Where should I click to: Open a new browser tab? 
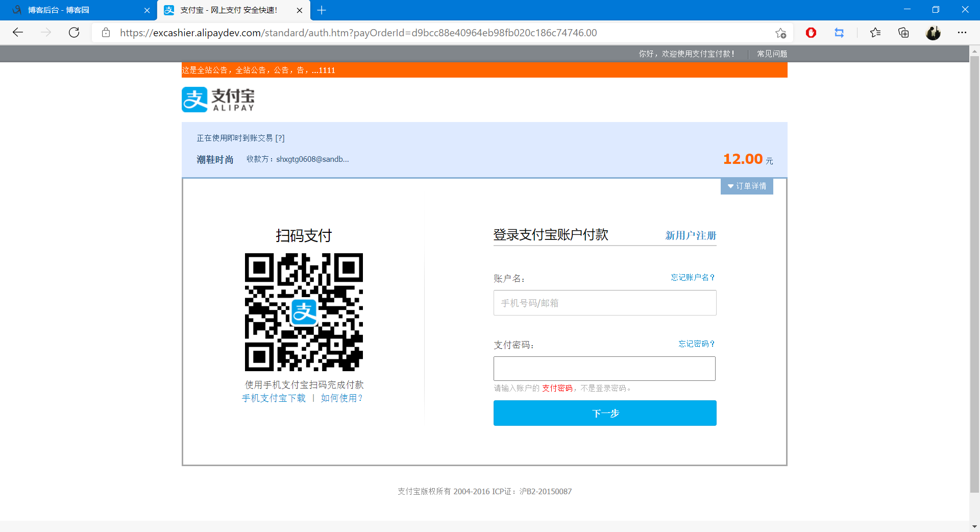(x=322, y=10)
